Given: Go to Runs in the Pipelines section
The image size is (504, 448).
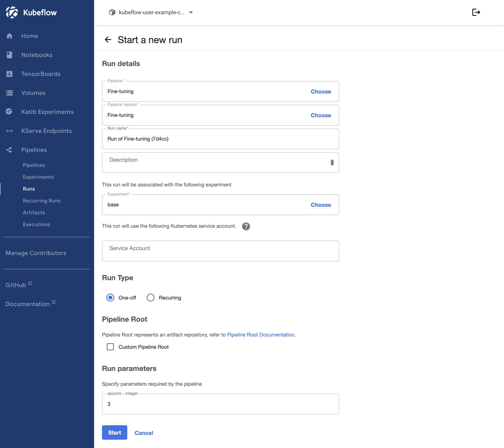Looking at the screenshot, I should (29, 189).
